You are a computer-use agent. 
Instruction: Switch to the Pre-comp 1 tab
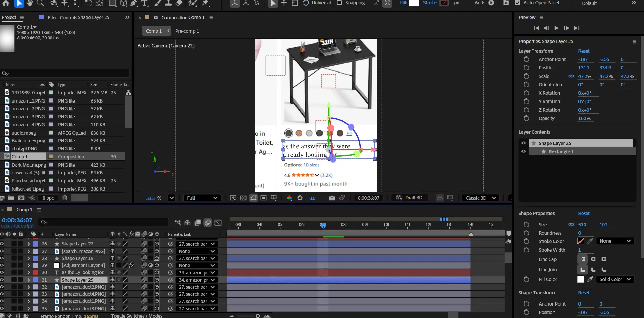click(187, 31)
